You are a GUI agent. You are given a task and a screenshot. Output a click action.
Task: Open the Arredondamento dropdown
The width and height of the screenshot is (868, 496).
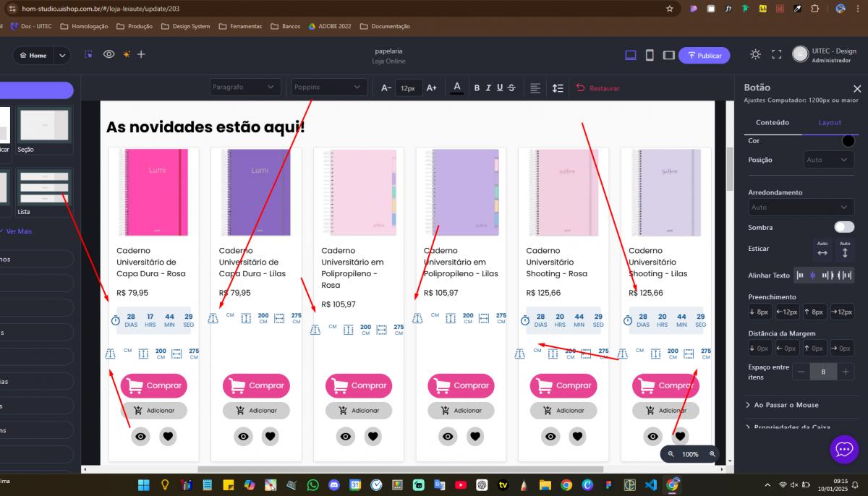pyautogui.click(x=801, y=207)
